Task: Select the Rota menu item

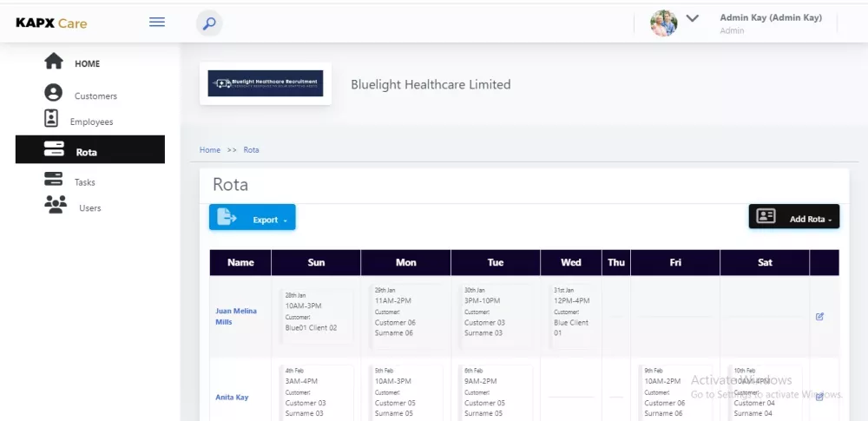Action: coord(90,149)
